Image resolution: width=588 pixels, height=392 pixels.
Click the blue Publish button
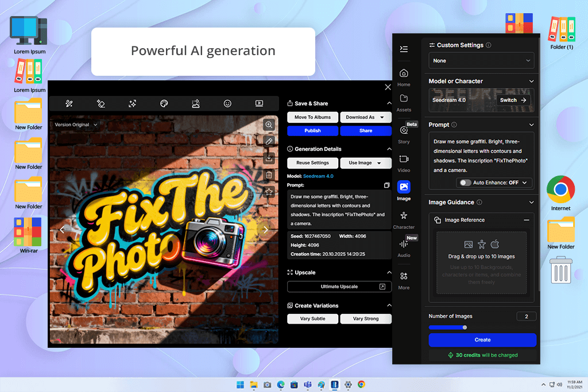313,131
